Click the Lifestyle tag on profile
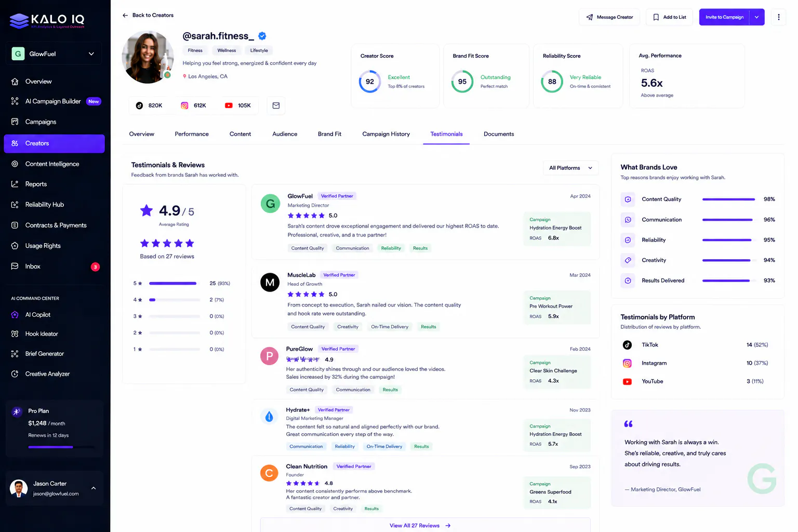This screenshot has height=532, width=798. [x=259, y=50]
